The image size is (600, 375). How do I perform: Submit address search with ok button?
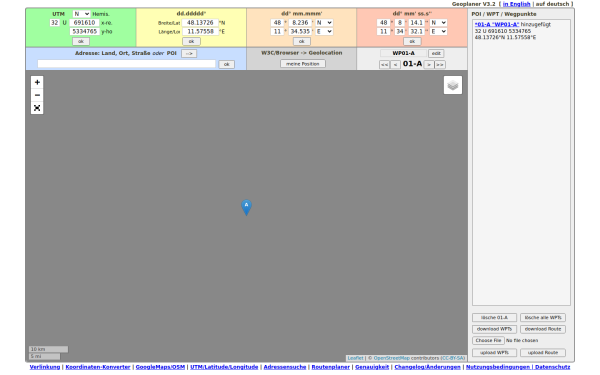(x=227, y=64)
